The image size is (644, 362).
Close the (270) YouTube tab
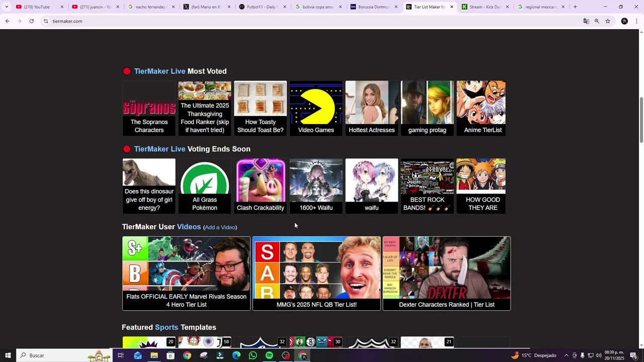[62, 7]
